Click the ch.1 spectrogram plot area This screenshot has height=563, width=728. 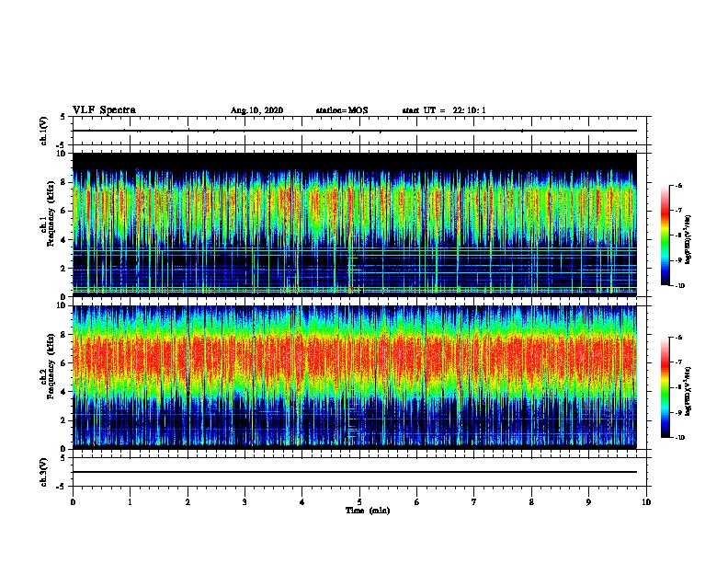(x=355, y=224)
